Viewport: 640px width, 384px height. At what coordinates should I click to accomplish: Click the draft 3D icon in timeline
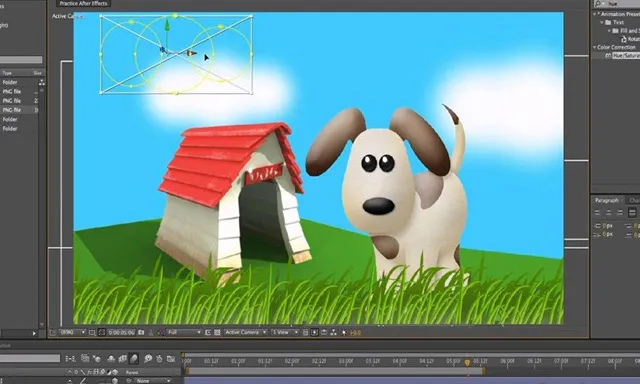(x=97, y=359)
